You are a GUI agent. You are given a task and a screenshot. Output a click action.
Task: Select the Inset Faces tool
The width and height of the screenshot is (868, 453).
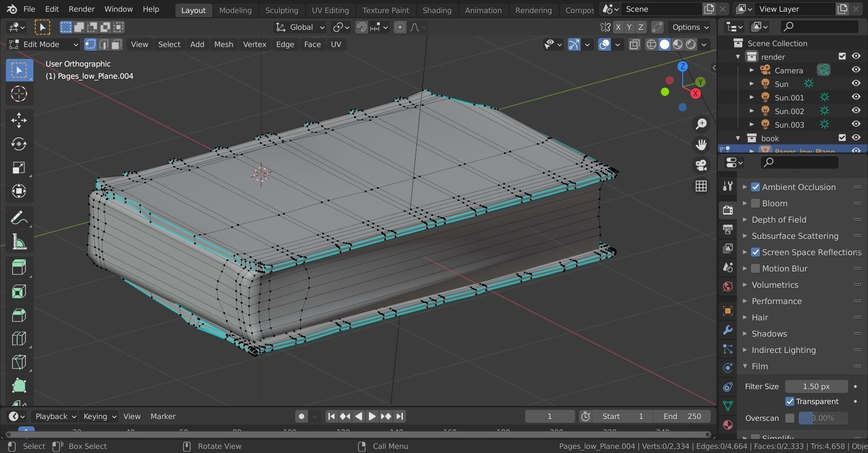tap(19, 291)
